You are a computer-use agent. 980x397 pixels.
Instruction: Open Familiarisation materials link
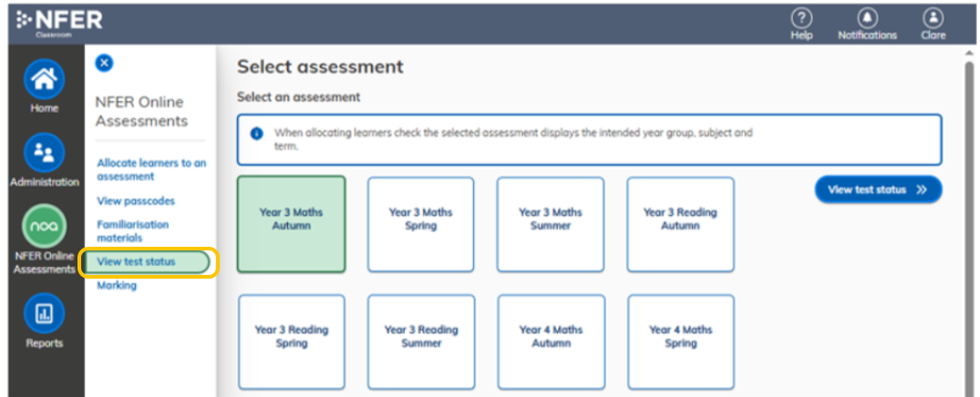(x=132, y=231)
